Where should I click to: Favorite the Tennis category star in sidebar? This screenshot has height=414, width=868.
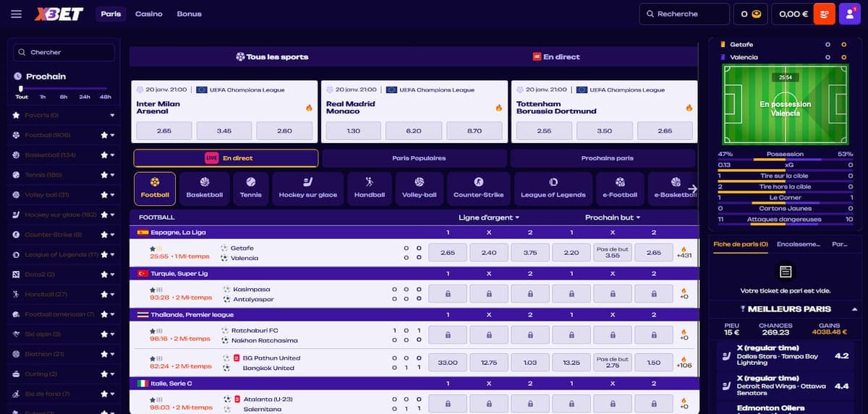pyautogui.click(x=104, y=175)
